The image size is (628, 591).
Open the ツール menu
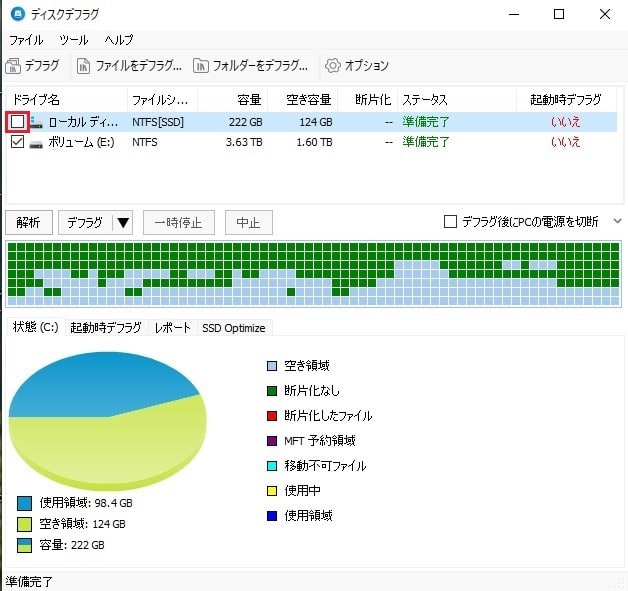pos(74,40)
